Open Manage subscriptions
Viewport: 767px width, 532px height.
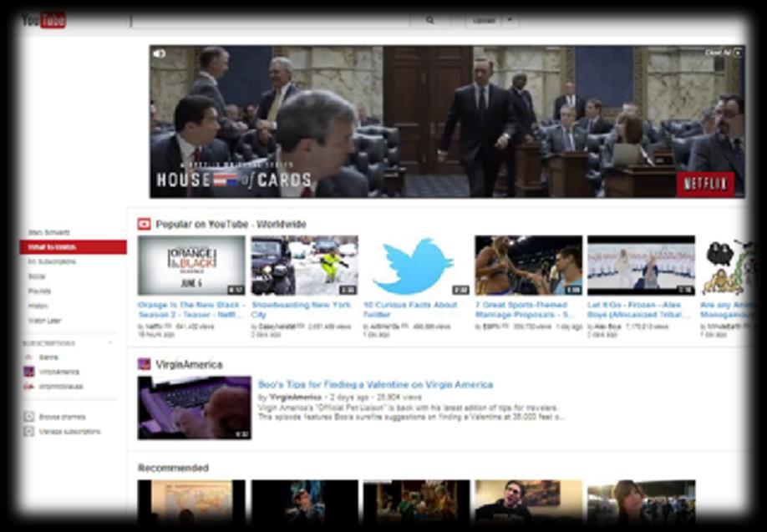coord(69,432)
